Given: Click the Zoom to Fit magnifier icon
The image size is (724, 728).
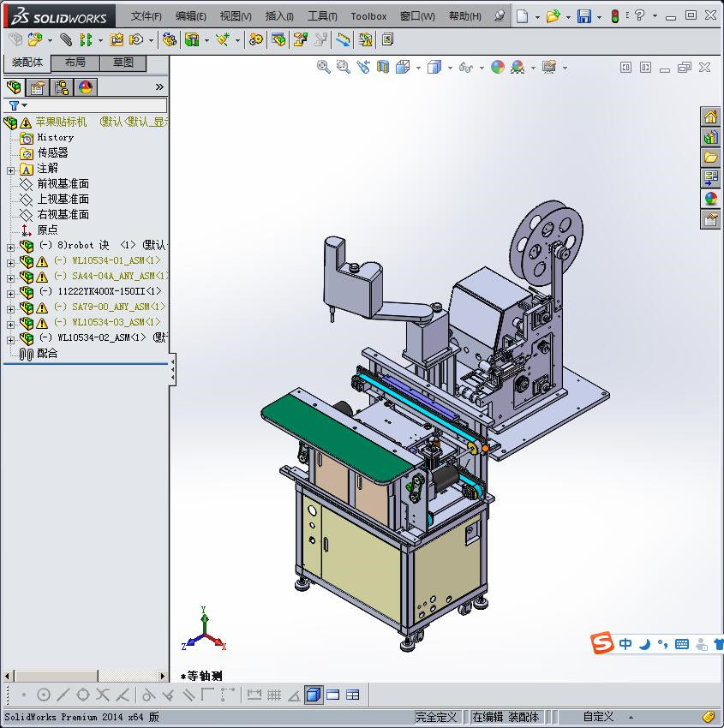Looking at the screenshot, I should pos(324,67).
